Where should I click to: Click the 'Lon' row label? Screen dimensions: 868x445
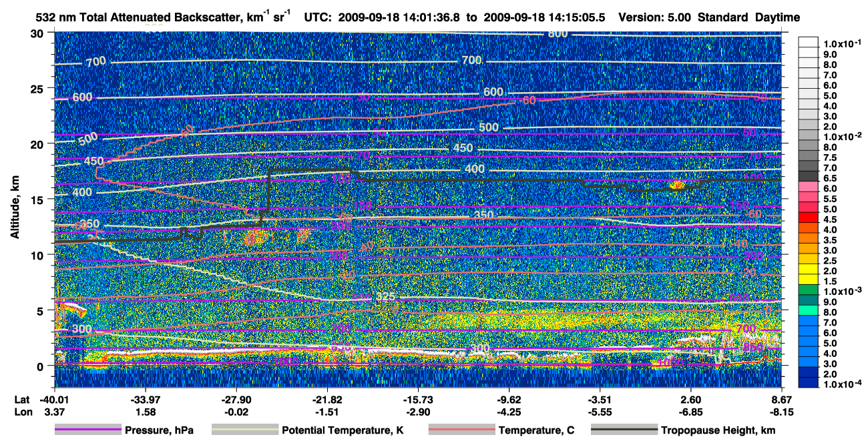22,412
